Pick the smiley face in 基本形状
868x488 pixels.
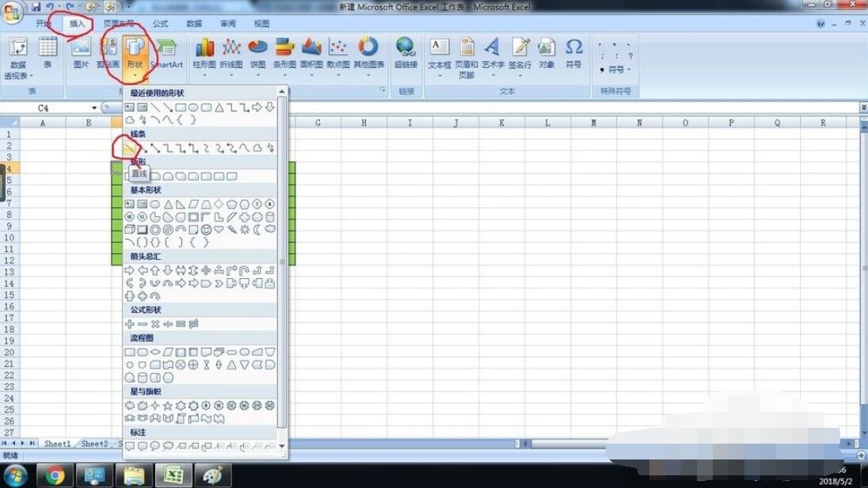(x=206, y=229)
